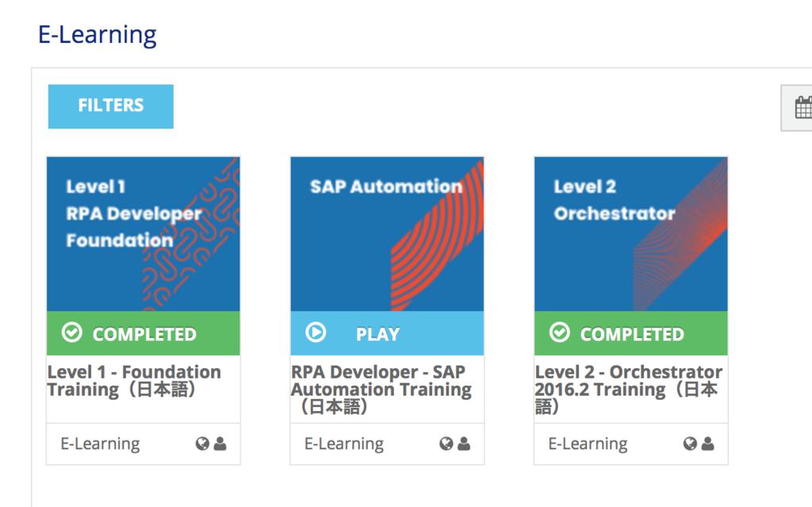This screenshot has width=812, height=507.
Task: Click the E-Learning page heading
Action: coord(98,35)
